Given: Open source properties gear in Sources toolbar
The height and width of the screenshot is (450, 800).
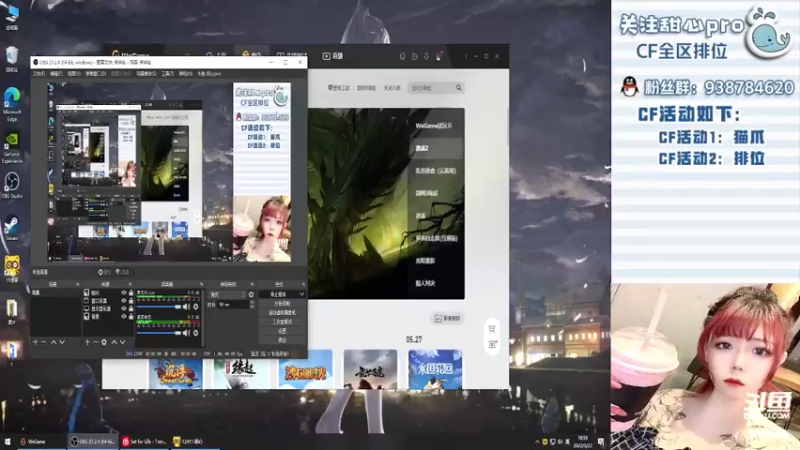Looking at the screenshot, I should [104, 342].
